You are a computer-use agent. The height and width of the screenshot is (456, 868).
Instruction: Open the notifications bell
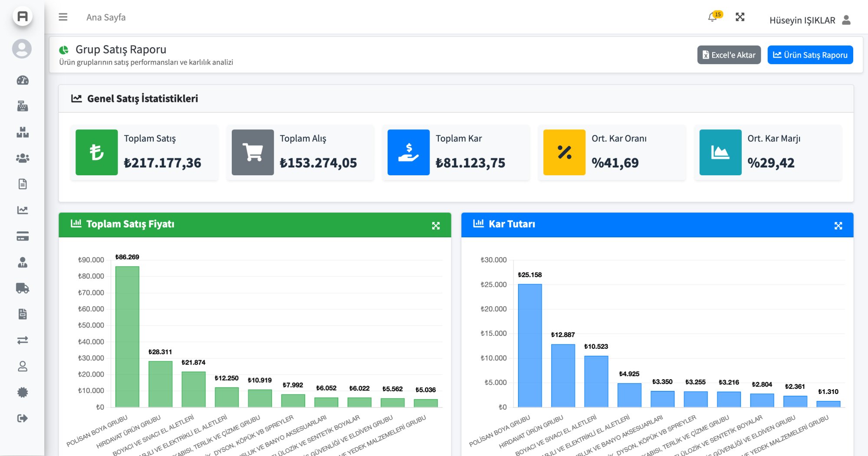click(712, 17)
